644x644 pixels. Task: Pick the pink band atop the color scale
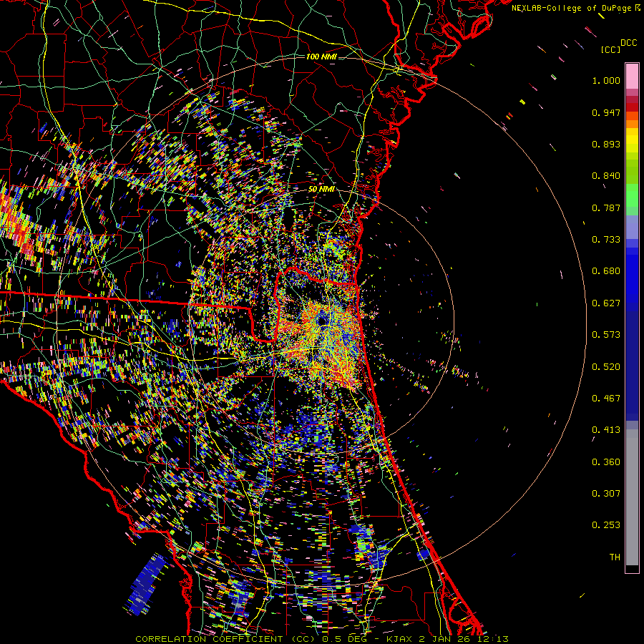coord(632,77)
